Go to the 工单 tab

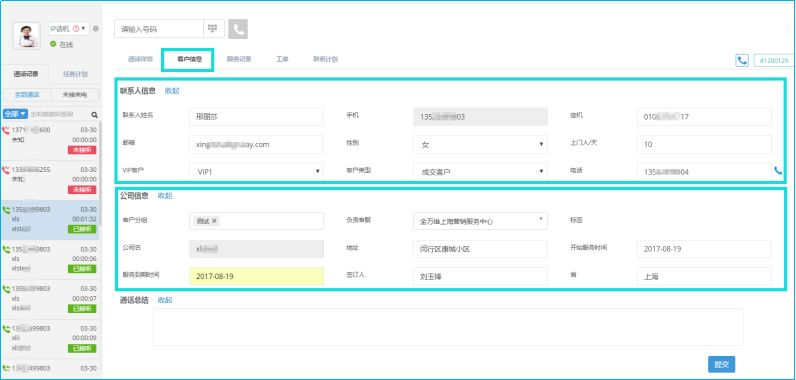282,59
